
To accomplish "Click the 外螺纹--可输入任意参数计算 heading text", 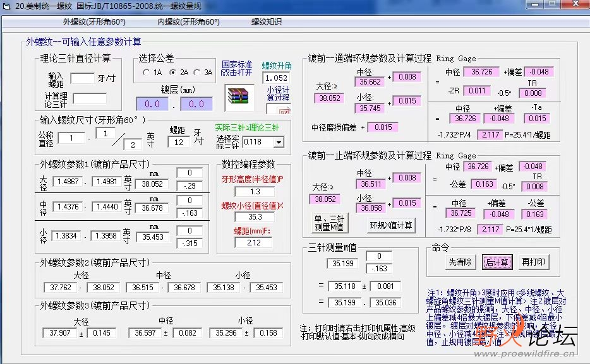I will coord(83,42).
